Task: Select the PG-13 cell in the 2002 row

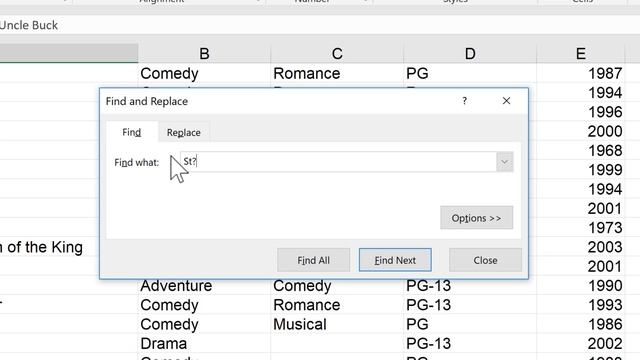Action: tap(469, 344)
